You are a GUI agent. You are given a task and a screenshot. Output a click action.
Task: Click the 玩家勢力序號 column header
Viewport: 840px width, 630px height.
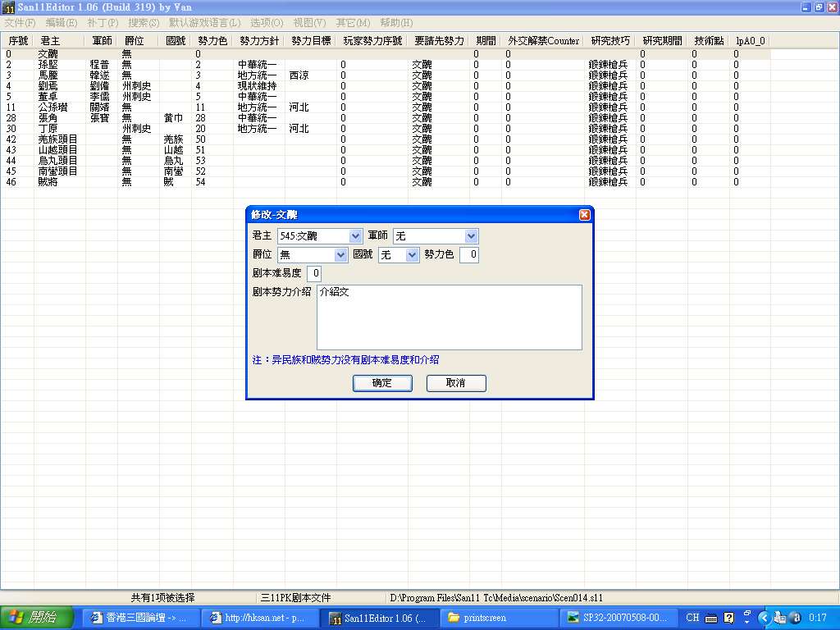tap(372, 41)
